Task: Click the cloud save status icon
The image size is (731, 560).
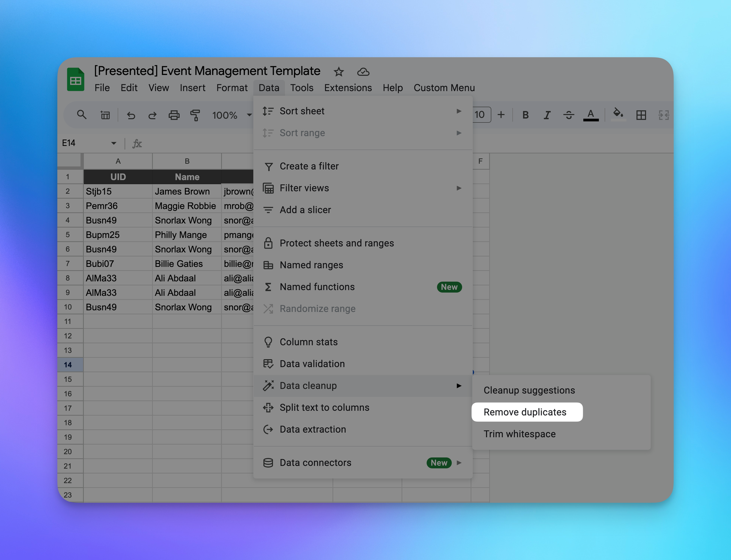Action: [363, 72]
